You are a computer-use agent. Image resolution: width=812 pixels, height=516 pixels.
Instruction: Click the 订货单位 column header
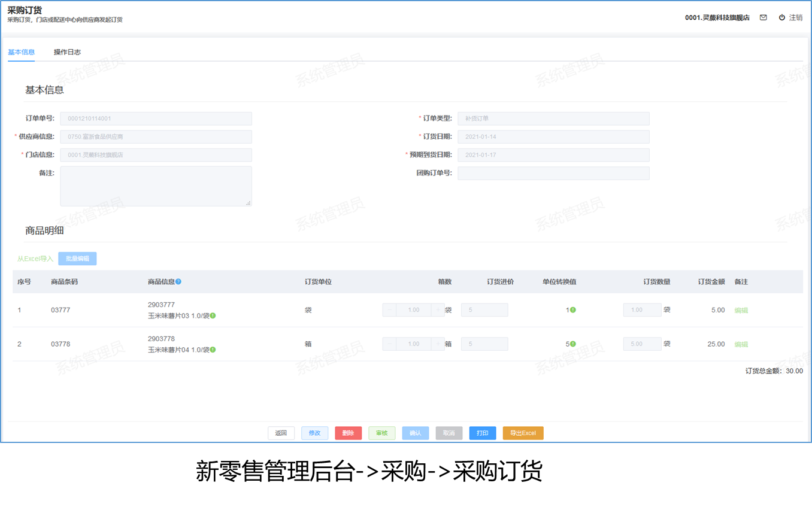point(318,282)
